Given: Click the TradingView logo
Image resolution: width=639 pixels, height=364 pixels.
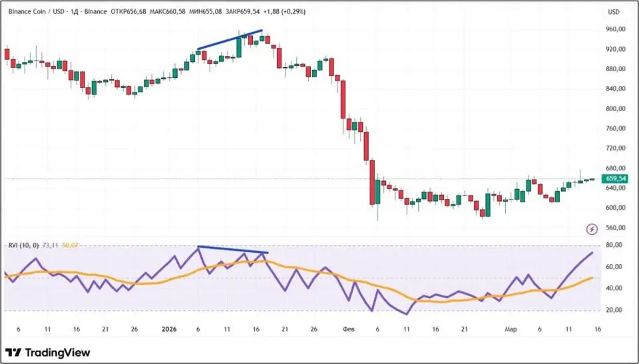Looking at the screenshot, I should 47,353.
